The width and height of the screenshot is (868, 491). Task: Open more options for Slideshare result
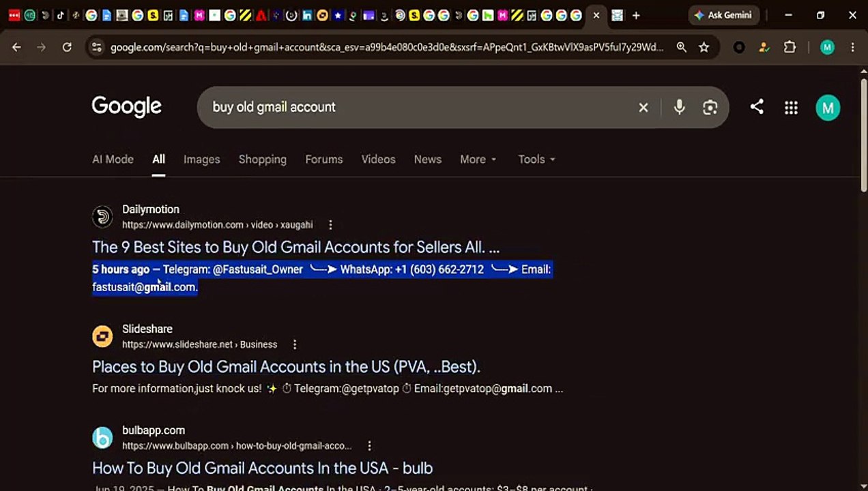295,344
